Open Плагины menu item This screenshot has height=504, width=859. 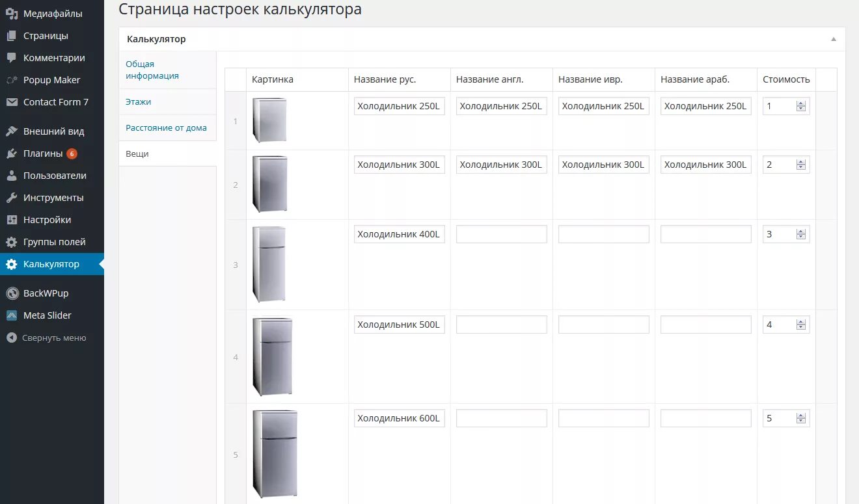[x=52, y=153]
